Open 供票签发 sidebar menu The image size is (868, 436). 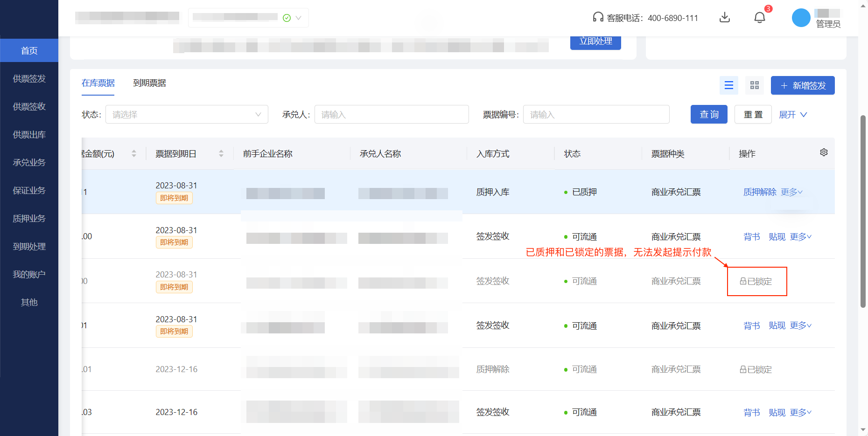coord(29,78)
